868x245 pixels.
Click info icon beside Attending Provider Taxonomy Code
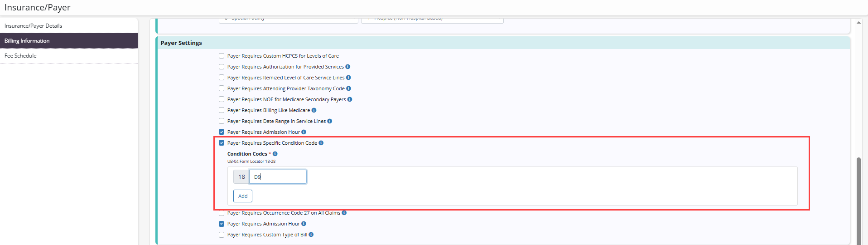(348, 88)
